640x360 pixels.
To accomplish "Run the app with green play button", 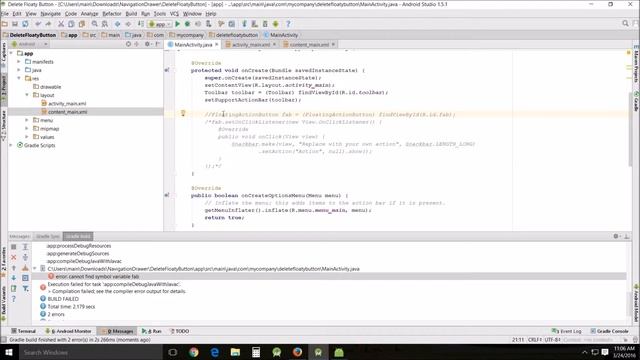I will [x=178, y=24].
